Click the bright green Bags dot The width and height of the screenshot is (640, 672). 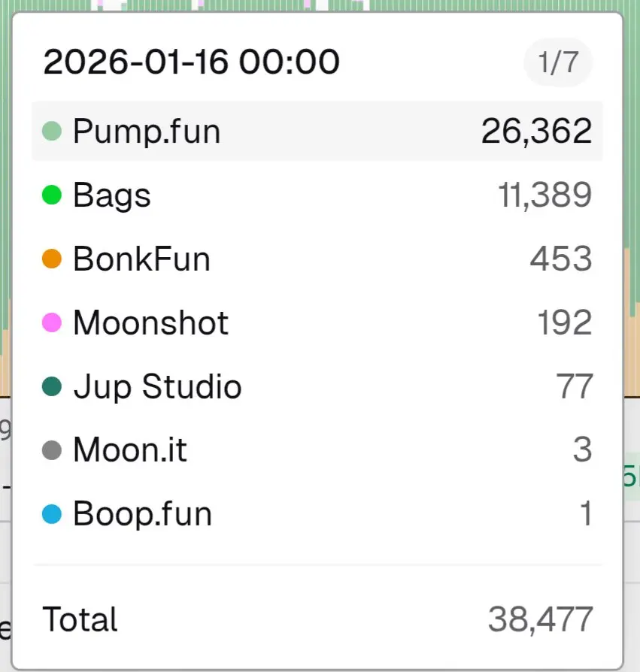[52, 196]
